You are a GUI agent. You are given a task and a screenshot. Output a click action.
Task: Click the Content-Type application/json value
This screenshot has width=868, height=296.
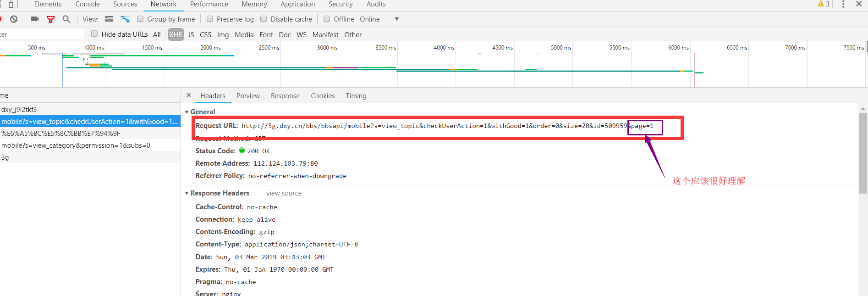301,245
